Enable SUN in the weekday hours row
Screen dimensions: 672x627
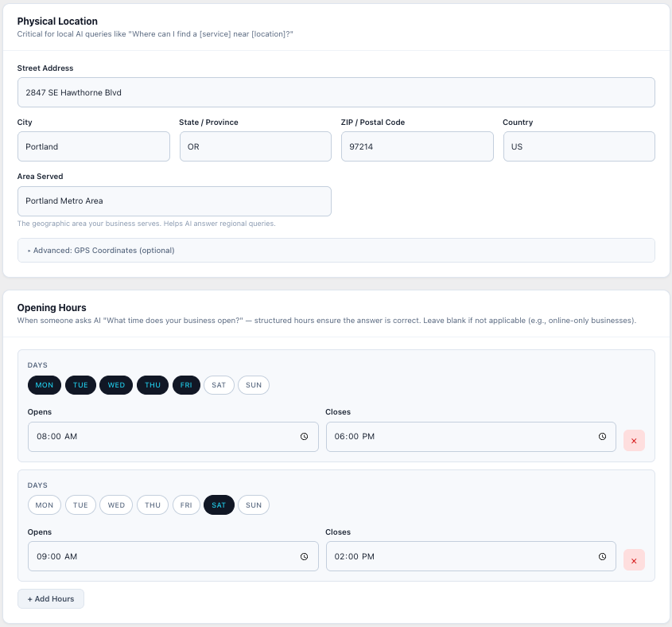[253, 384]
